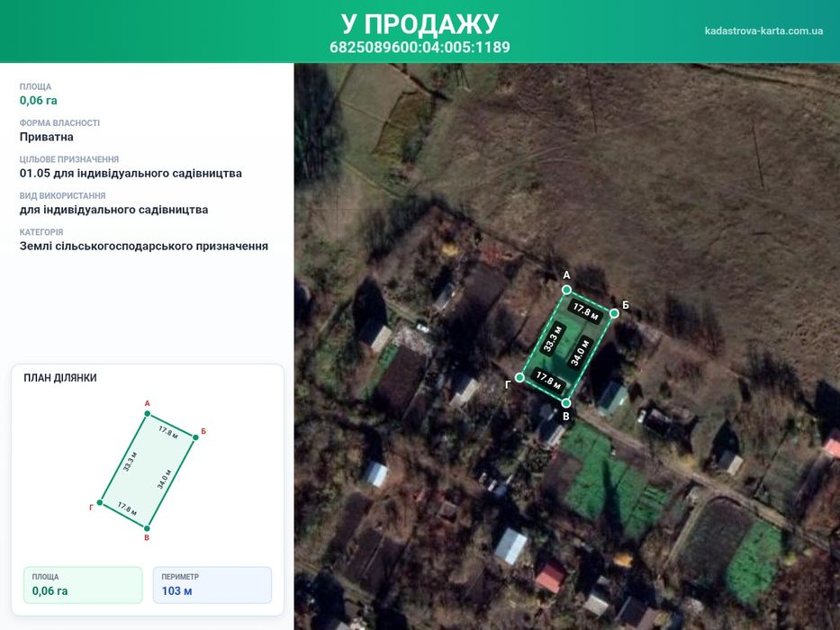Click the 'Вид використання' label
The height and width of the screenshot is (630, 840).
point(63,195)
